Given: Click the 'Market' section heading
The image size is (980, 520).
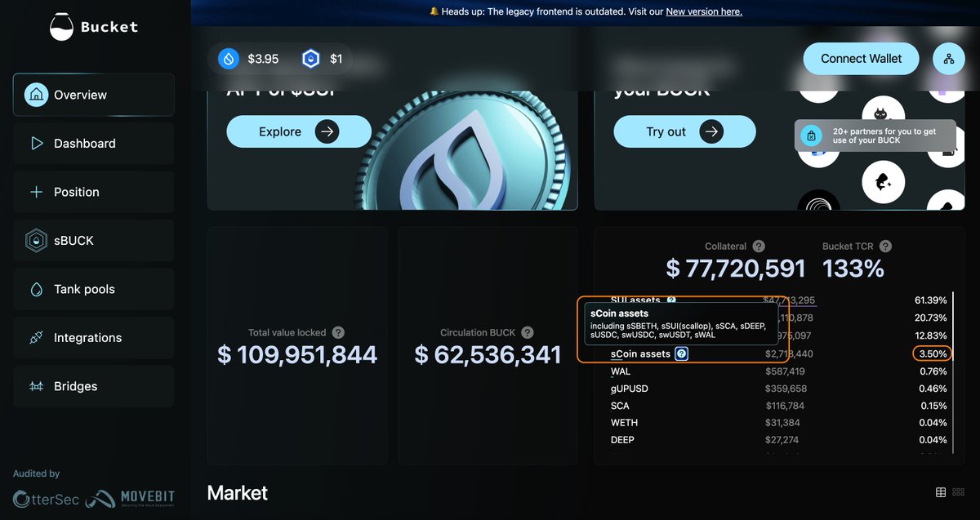Looking at the screenshot, I should (x=238, y=493).
